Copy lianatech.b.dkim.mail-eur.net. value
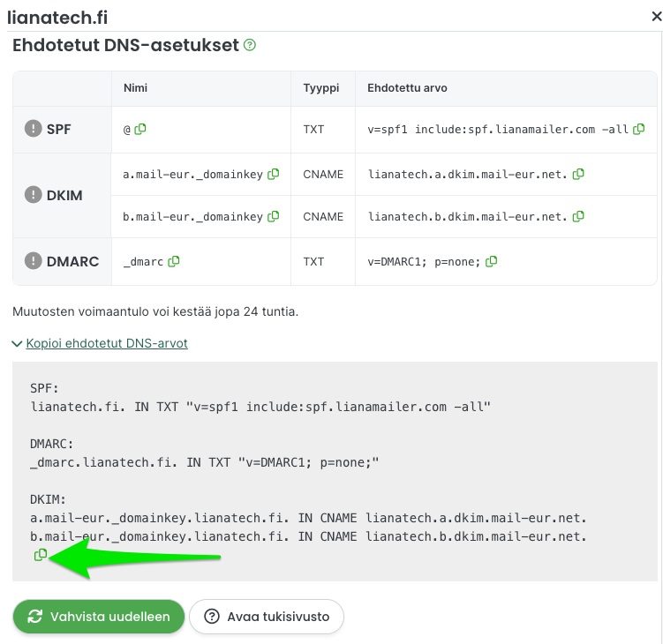The image size is (663, 644). click(x=578, y=216)
